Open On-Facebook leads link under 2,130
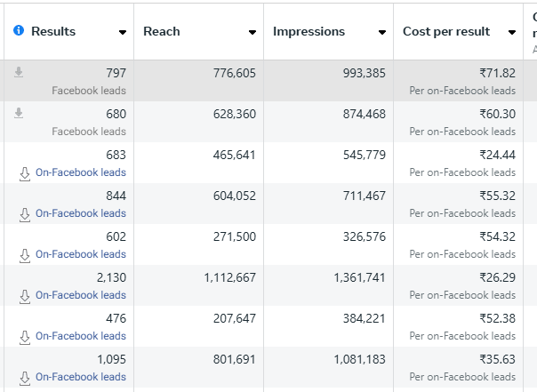 (x=81, y=295)
